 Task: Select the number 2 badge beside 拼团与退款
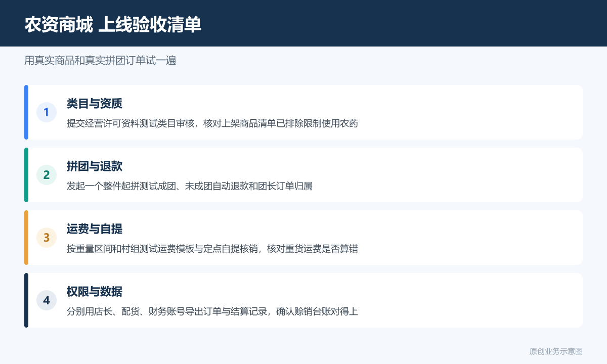click(x=47, y=175)
